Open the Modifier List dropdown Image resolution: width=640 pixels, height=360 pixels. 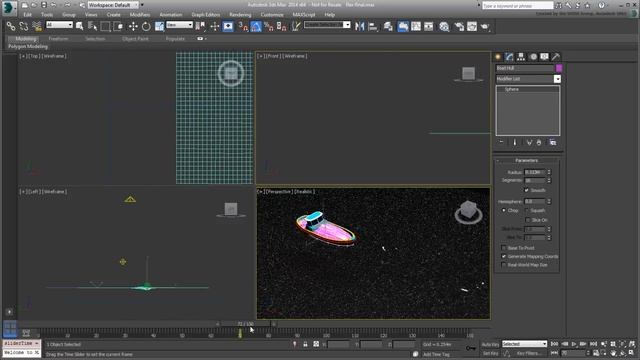click(528, 79)
